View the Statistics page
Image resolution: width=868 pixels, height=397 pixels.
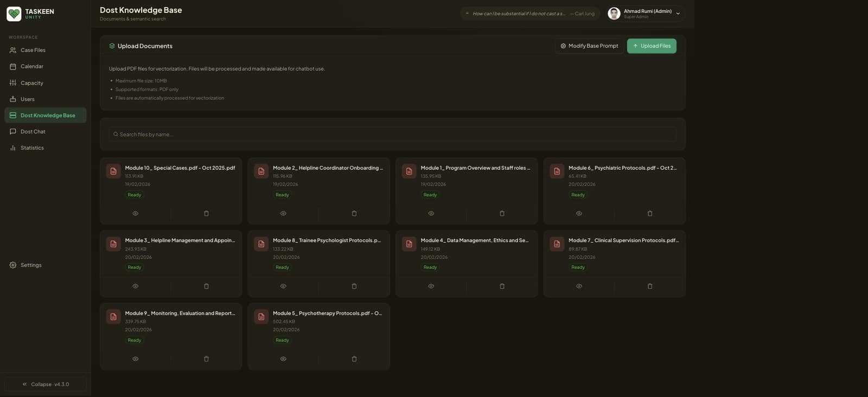[x=46, y=148]
